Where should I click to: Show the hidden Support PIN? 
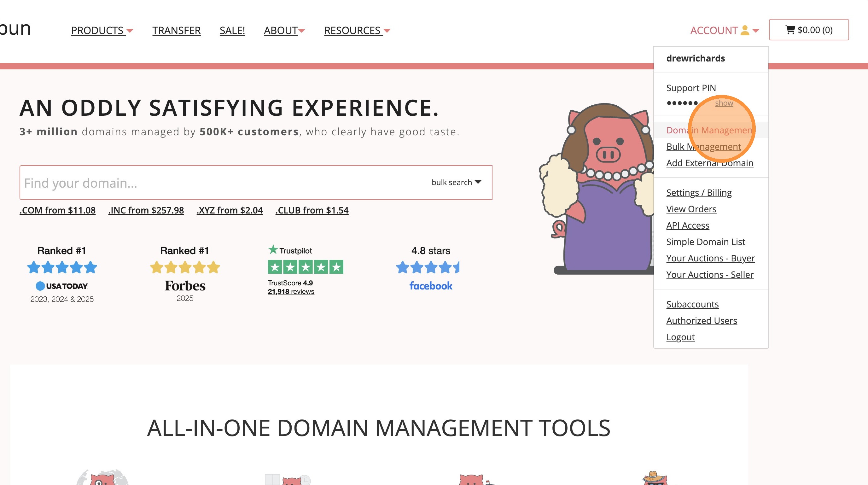point(724,103)
